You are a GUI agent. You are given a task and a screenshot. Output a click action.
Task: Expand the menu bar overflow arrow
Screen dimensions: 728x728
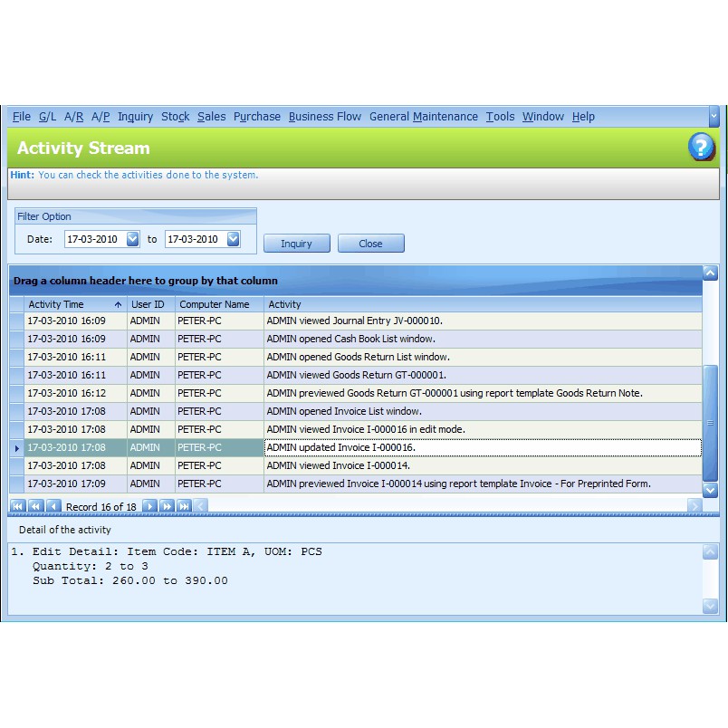[714, 117]
